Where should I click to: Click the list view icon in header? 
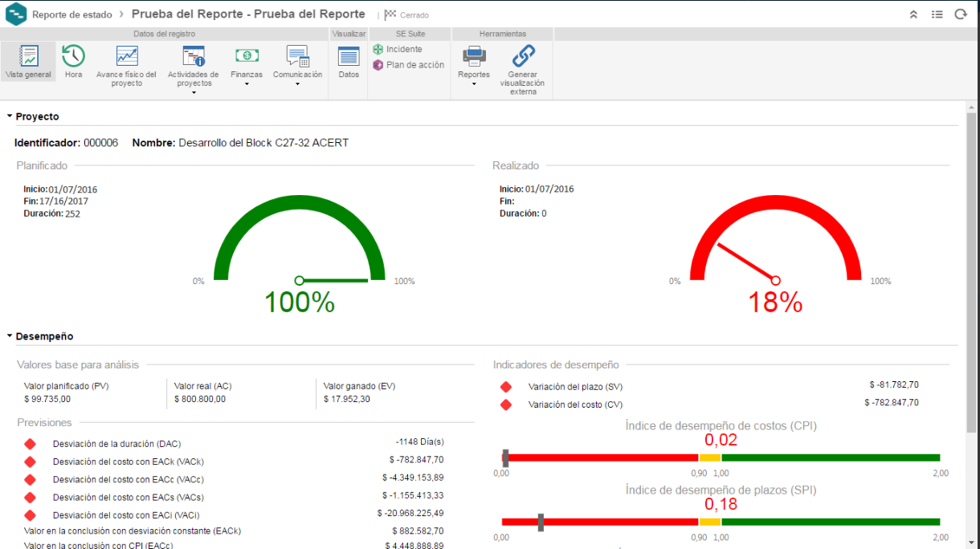(937, 14)
